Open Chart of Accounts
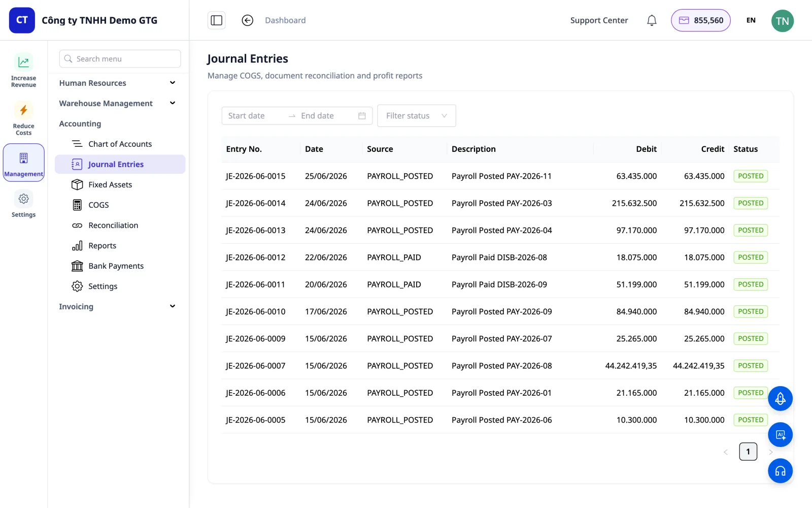The height and width of the screenshot is (508, 812). point(120,144)
